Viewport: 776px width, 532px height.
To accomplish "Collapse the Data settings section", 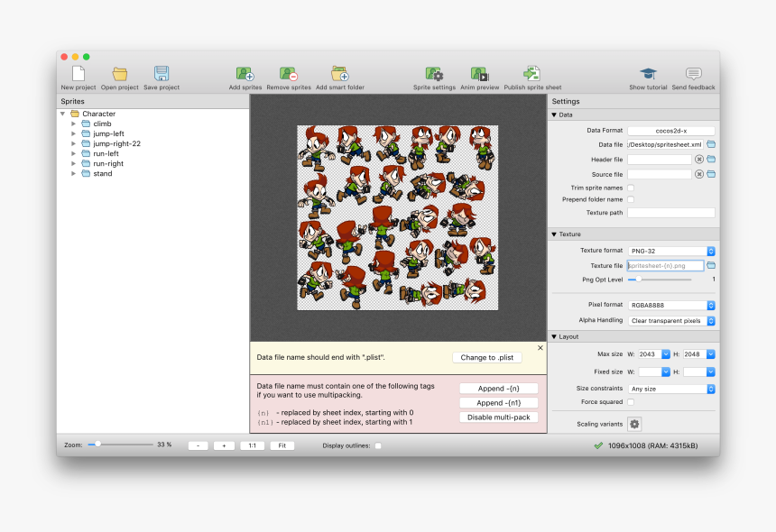I will (x=554, y=115).
